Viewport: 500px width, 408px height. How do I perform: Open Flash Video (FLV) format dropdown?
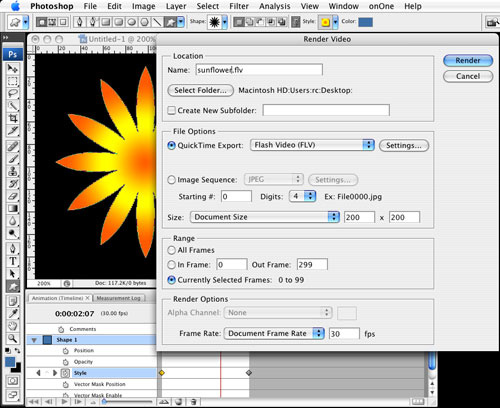coord(312,145)
